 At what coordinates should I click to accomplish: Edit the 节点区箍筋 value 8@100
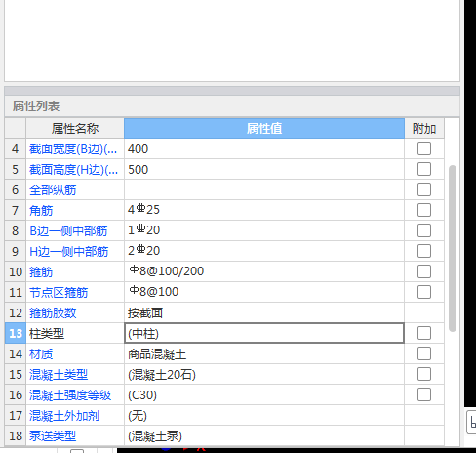point(264,292)
